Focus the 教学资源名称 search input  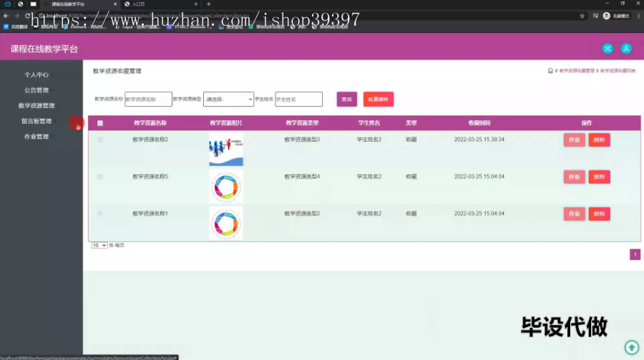coord(148,99)
